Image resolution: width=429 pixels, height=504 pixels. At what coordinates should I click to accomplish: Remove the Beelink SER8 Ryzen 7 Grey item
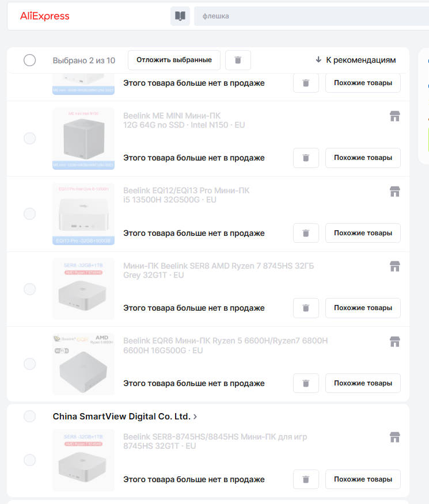[306, 308]
